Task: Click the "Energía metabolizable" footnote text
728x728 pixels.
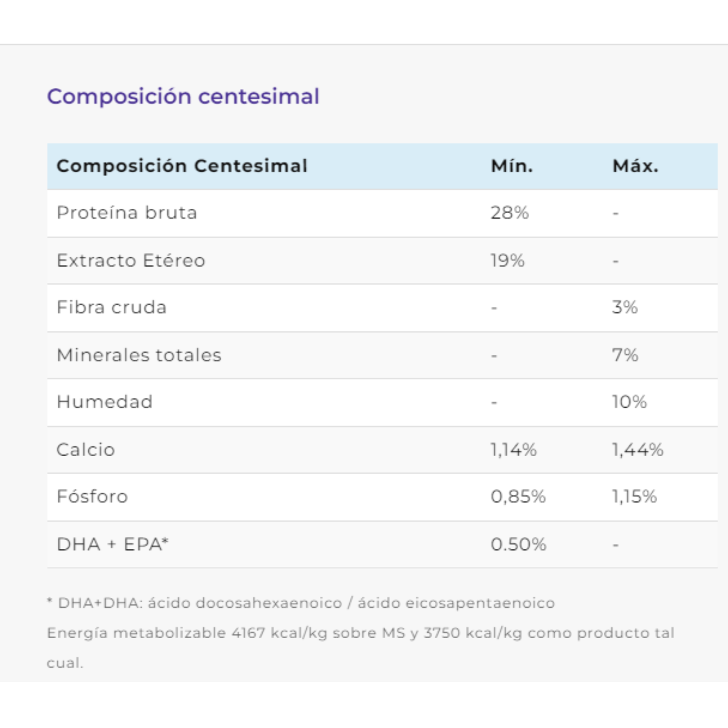Action: (360, 633)
